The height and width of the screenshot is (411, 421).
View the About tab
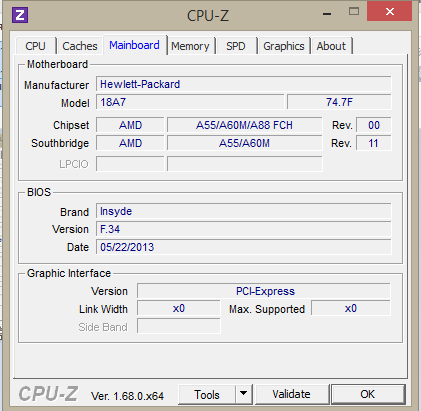tap(331, 46)
